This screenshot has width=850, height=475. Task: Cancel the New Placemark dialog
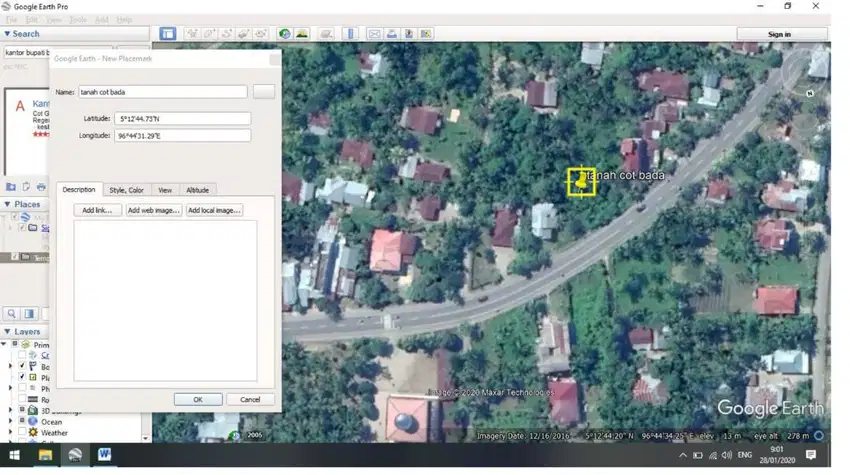(x=250, y=399)
